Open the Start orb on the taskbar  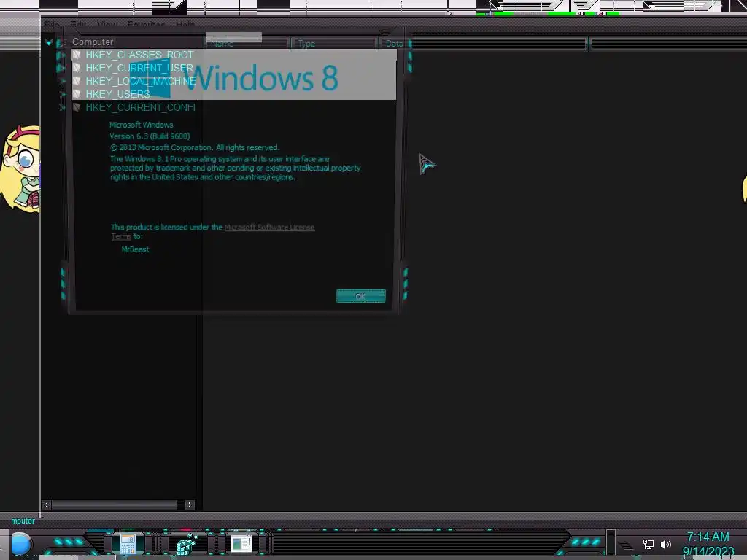(21, 544)
